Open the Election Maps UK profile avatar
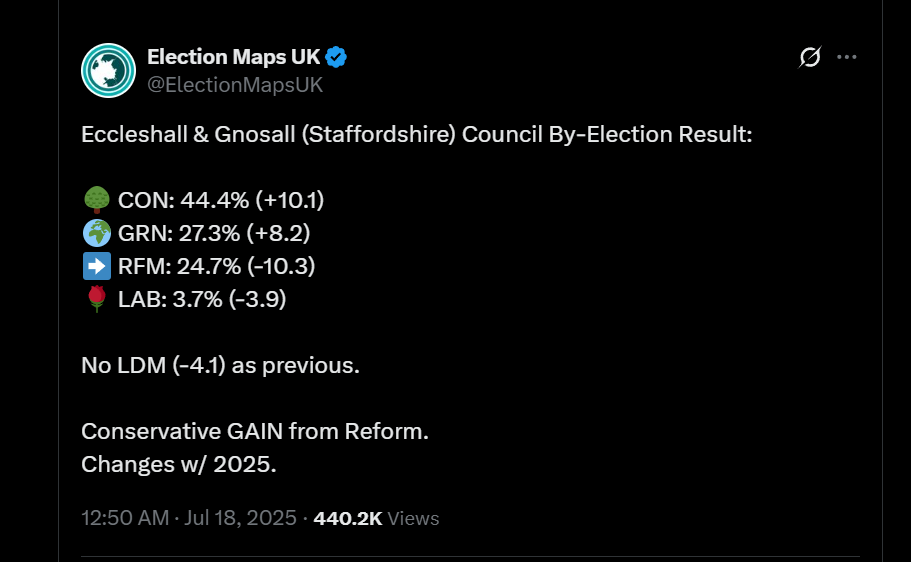Image resolution: width=911 pixels, height=562 pixels. pyautogui.click(x=108, y=70)
